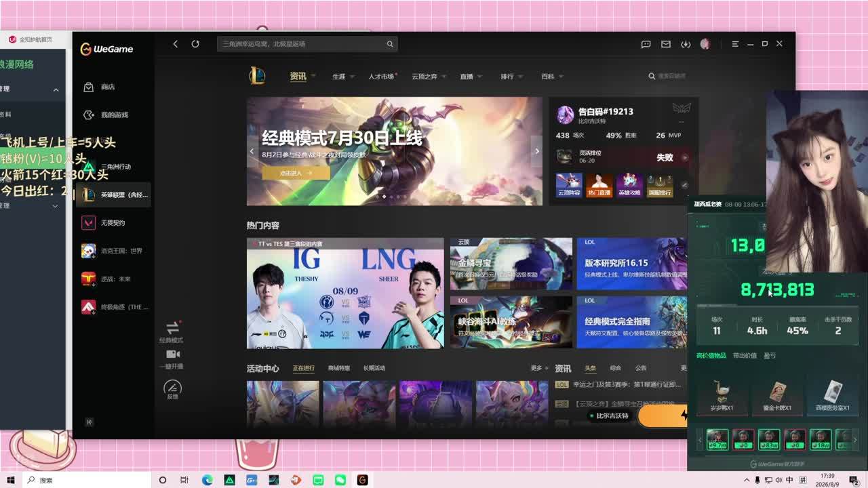Screen dimensions: 868x488
Task: Open the 告白码#19213 profile avatar
Action: 566,115
